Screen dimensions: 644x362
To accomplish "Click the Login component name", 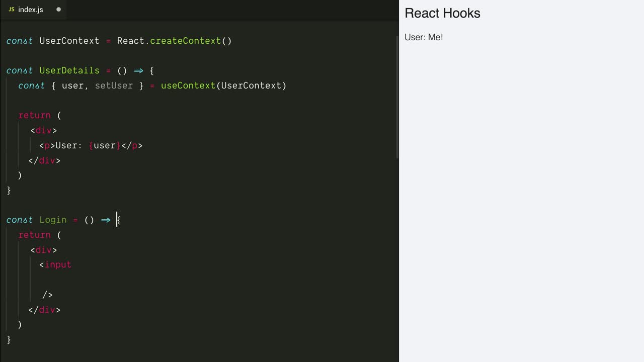I will tap(53, 220).
